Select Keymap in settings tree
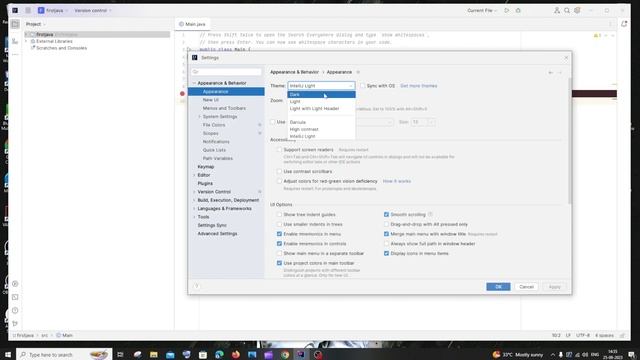This screenshot has width=640, height=360. click(206, 167)
